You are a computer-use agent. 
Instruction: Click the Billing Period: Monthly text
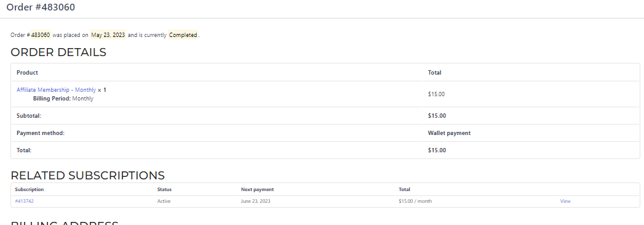coord(63,99)
